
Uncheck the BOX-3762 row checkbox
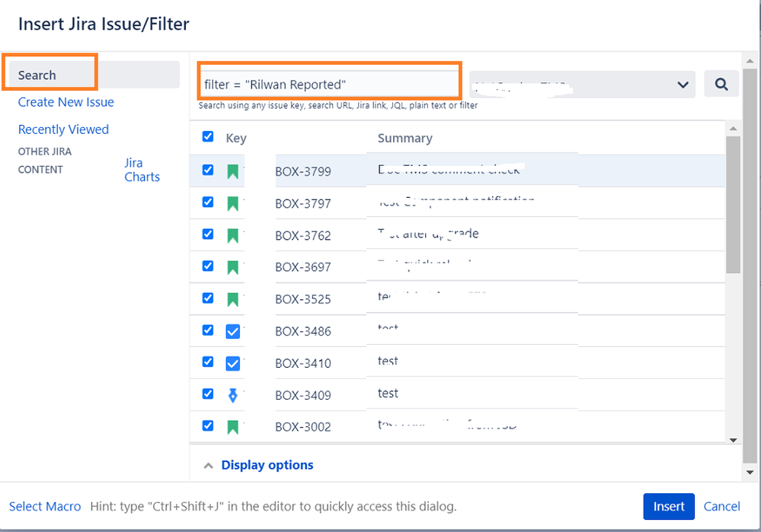208,234
